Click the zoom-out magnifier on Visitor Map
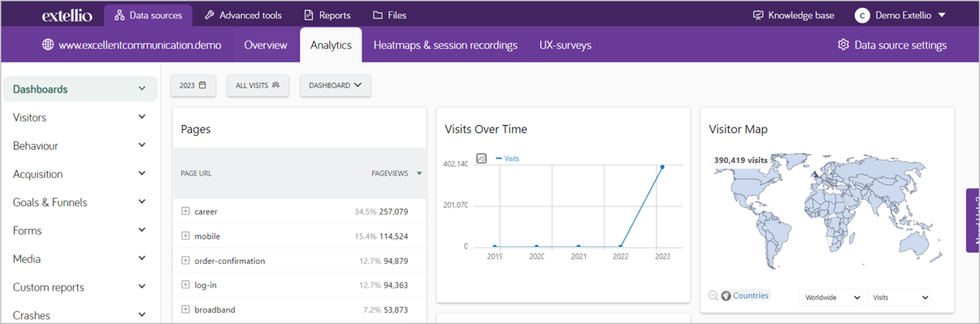980x324 pixels. pyautogui.click(x=713, y=296)
